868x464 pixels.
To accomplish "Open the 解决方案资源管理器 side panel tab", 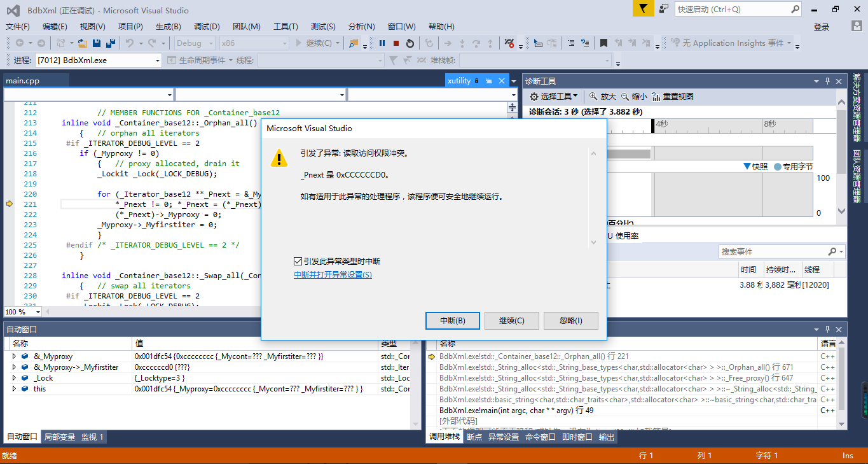I will point(857,107).
